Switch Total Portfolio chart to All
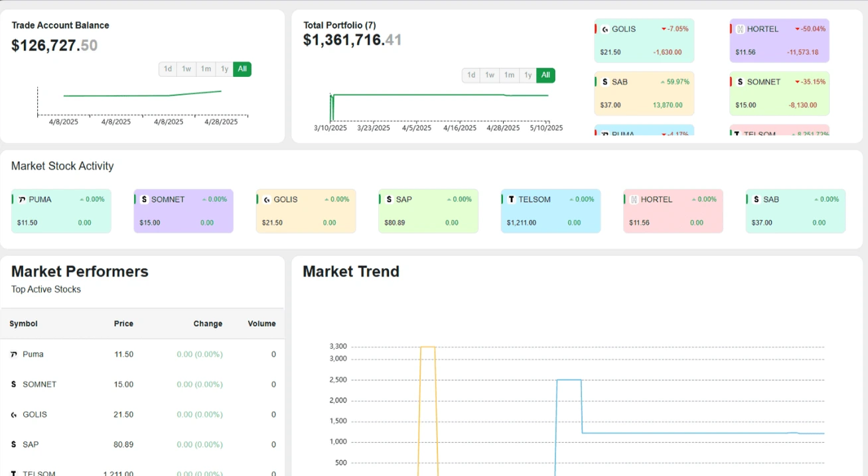This screenshot has height=476, width=868. point(545,76)
